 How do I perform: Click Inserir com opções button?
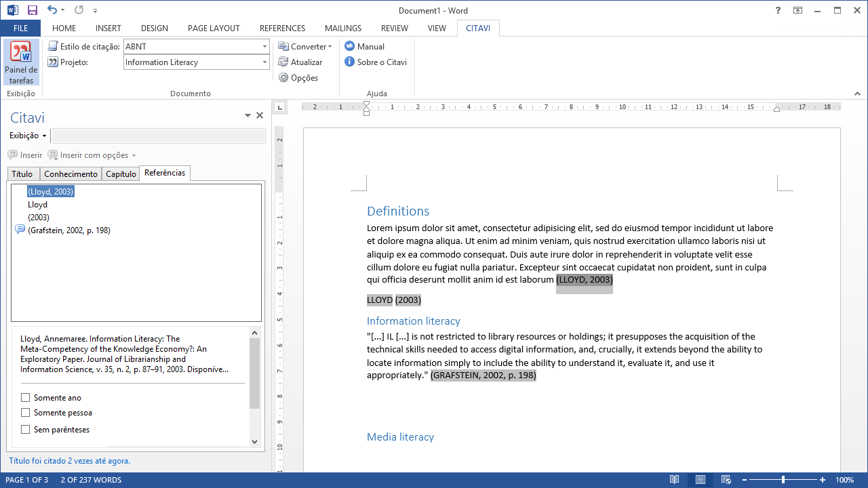87,155
